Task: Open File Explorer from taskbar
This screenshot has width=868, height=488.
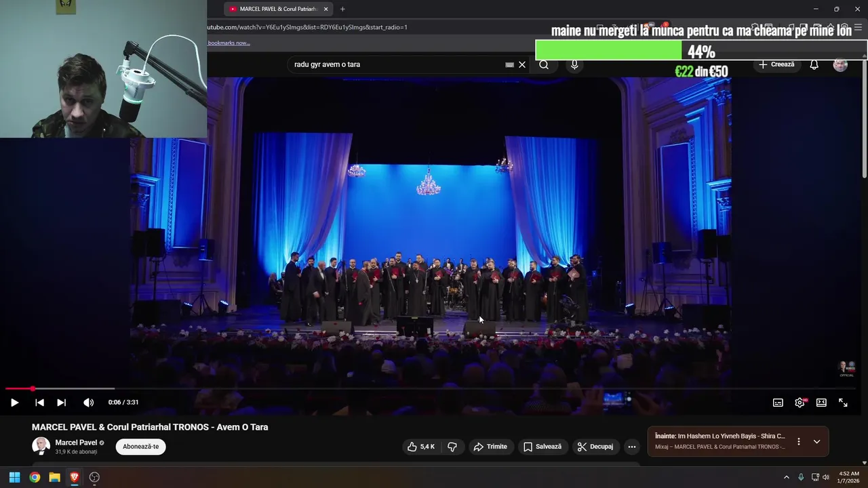Action: coord(54,477)
